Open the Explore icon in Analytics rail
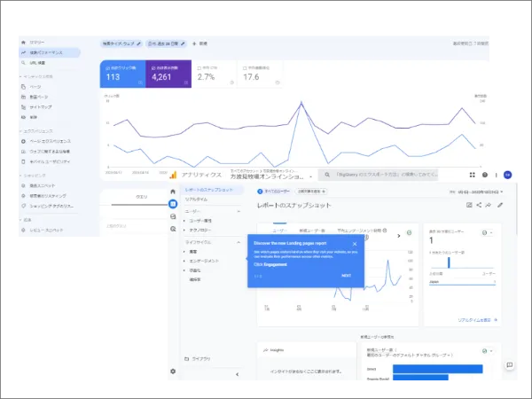 click(x=173, y=216)
